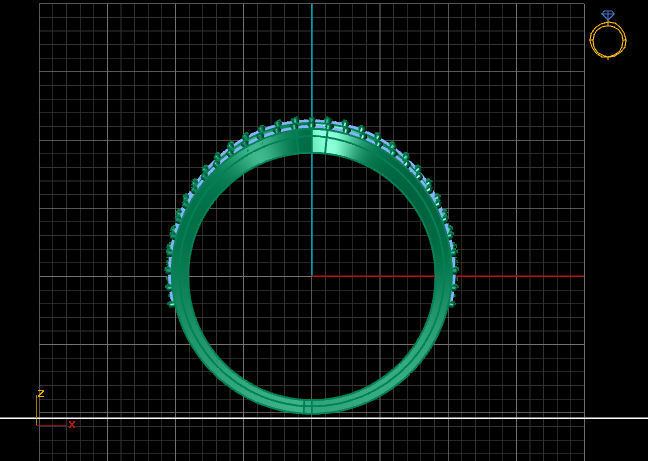Click the Z axis label of the indicator

41,393
